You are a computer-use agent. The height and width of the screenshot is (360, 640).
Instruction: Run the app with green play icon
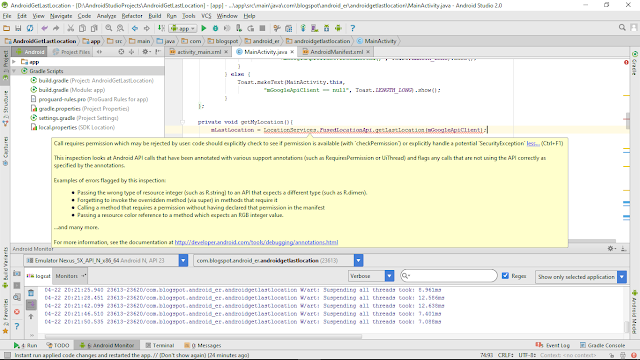pyautogui.click(x=204, y=28)
